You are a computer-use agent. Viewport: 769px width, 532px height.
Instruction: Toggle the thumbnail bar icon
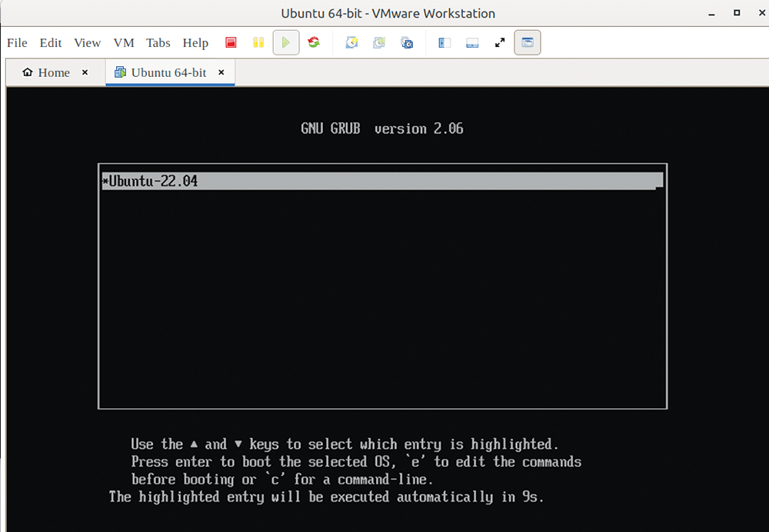click(472, 42)
